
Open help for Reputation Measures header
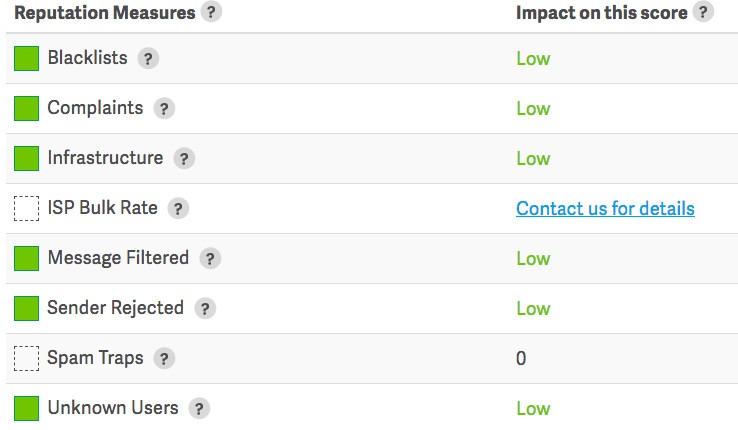[x=211, y=12]
